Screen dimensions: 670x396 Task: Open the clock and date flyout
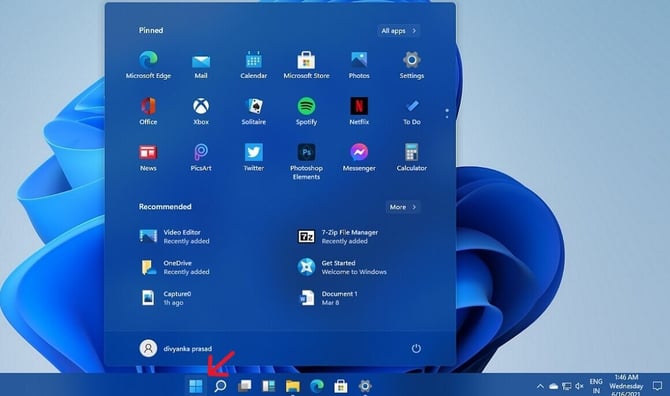(x=626, y=385)
